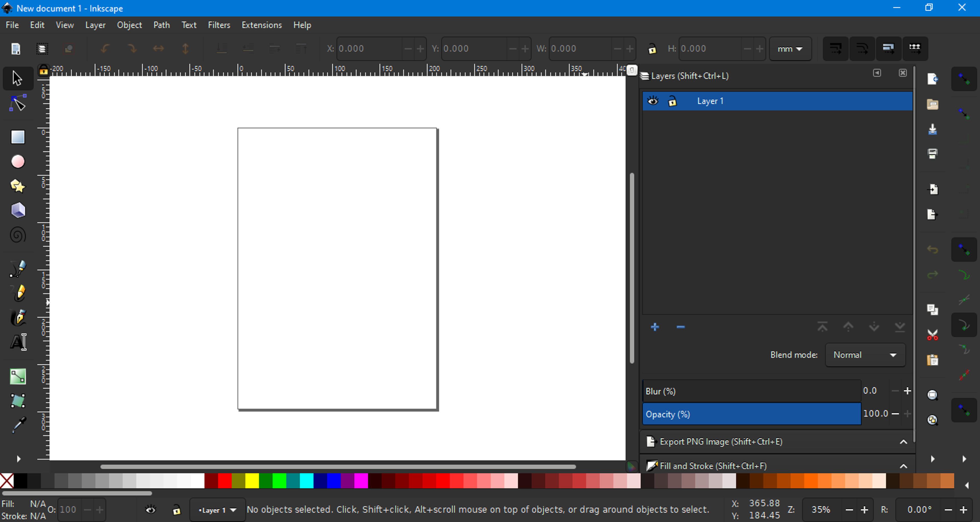Open the Path menu
Viewport: 980px width, 522px height.
click(162, 25)
